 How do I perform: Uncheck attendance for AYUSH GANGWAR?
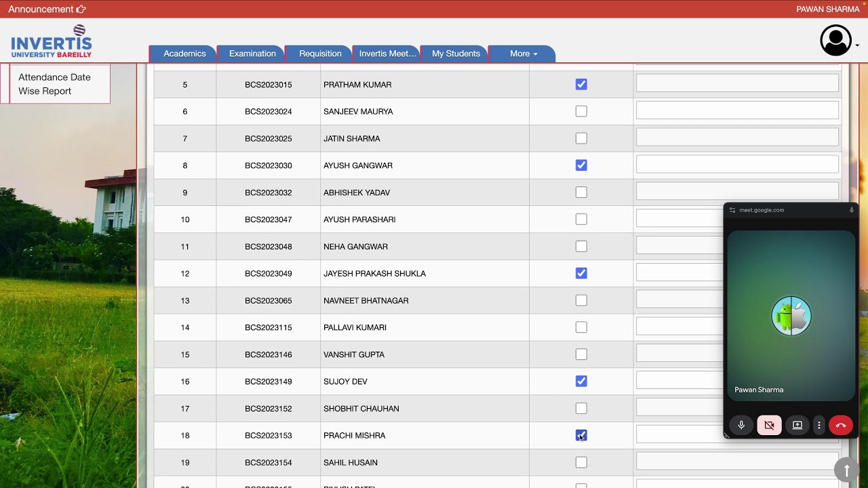click(581, 165)
